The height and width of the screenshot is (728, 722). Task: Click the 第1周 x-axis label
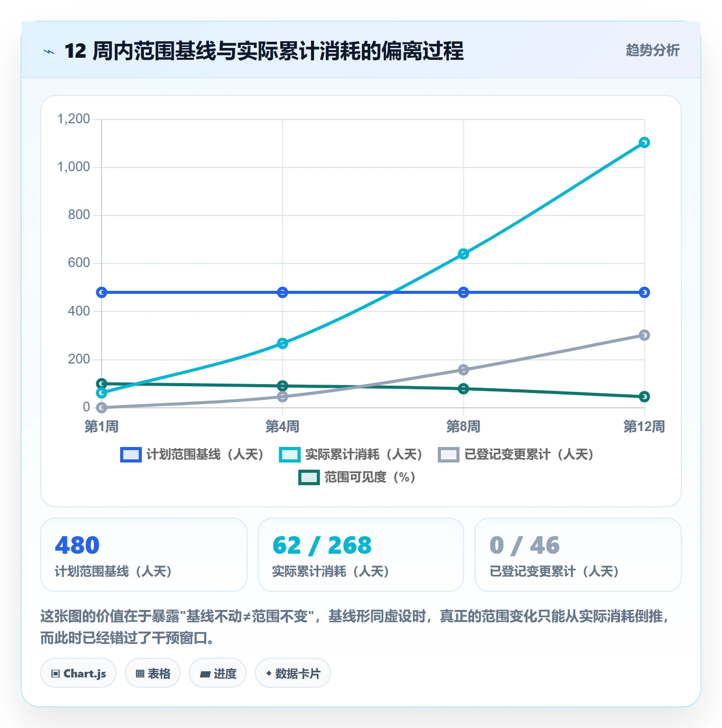(x=102, y=427)
